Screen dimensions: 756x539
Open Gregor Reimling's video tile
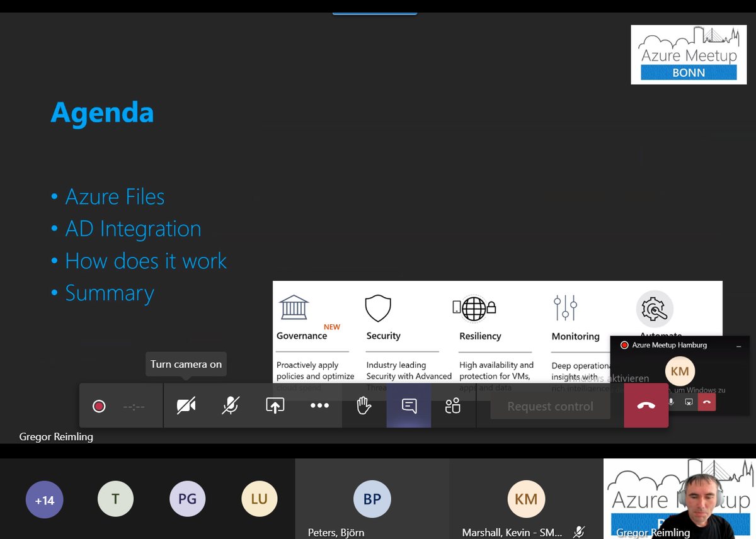tap(680, 499)
